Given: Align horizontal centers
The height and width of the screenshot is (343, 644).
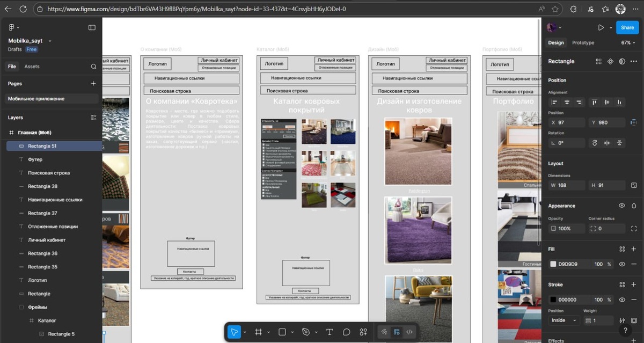Looking at the screenshot, I should 567,102.
